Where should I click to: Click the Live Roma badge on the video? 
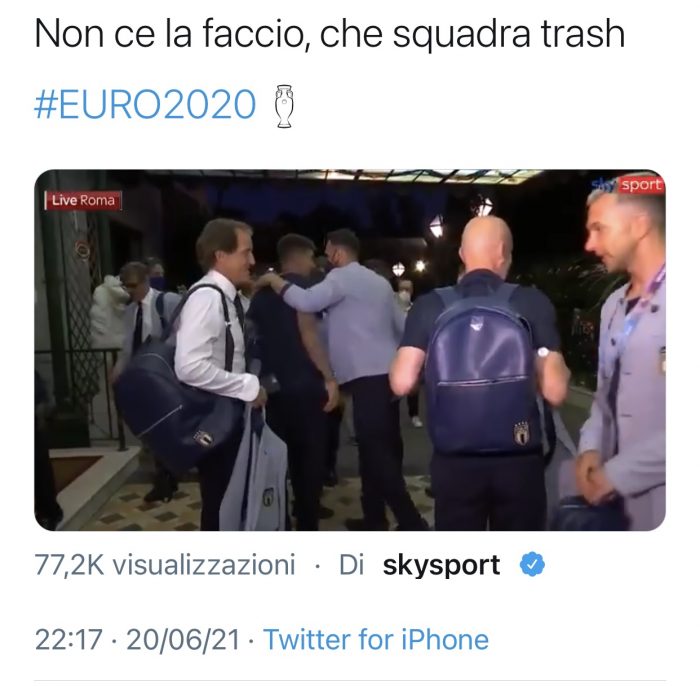click(x=83, y=200)
